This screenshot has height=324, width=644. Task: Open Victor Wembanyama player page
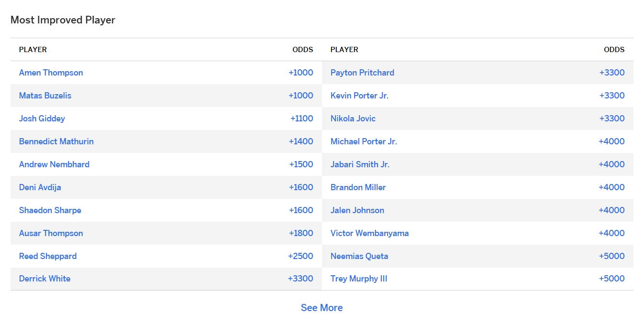(369, 233)
